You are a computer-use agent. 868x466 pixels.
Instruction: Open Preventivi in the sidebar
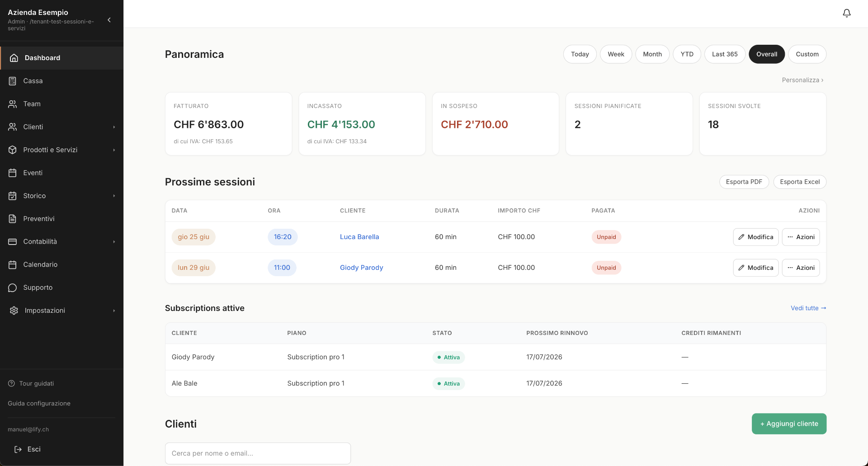pos(61,219)
